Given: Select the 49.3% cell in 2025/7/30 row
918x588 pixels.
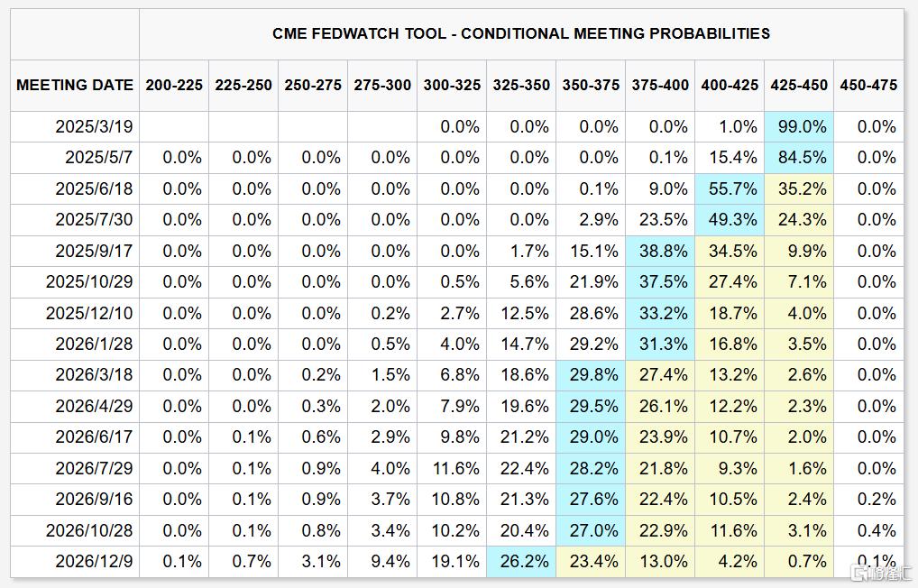Looking at the screenshot, I should click(729, 220).
